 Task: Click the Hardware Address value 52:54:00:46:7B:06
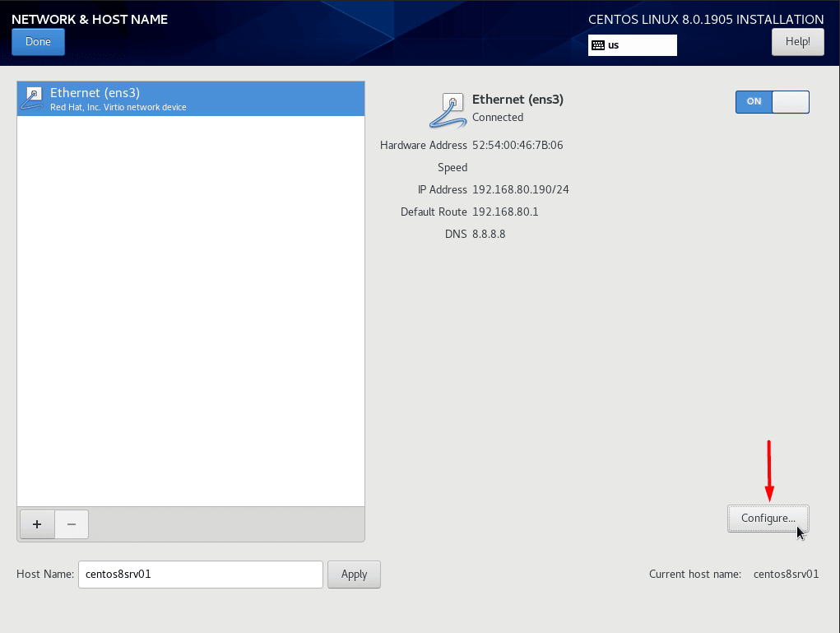click(x=517, y=146)
